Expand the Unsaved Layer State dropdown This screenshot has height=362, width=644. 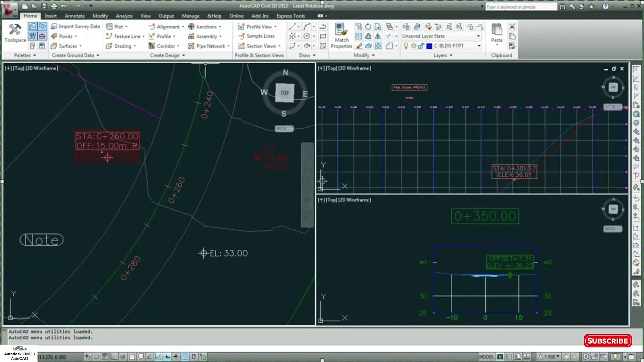click(x=478, y=36)
